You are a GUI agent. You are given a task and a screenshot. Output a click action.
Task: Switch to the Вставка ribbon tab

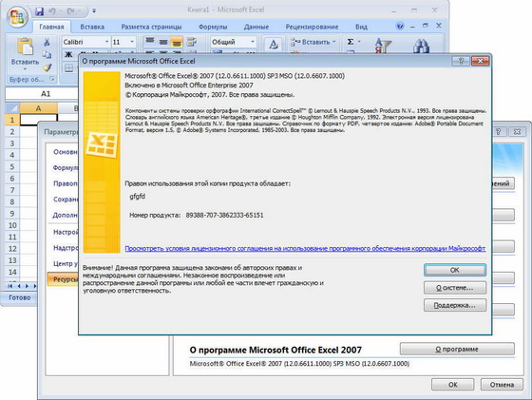point(92,27)
